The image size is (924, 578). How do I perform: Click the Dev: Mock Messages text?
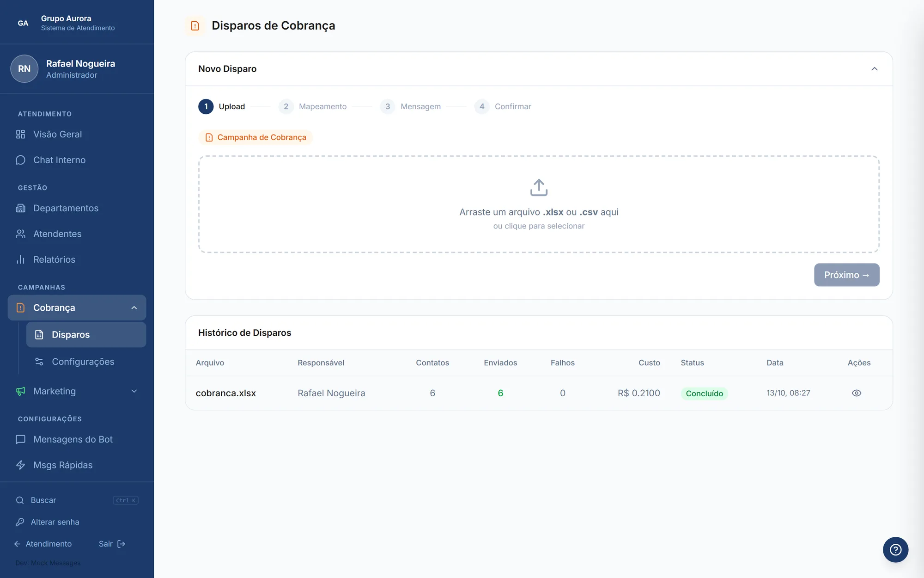48,563
